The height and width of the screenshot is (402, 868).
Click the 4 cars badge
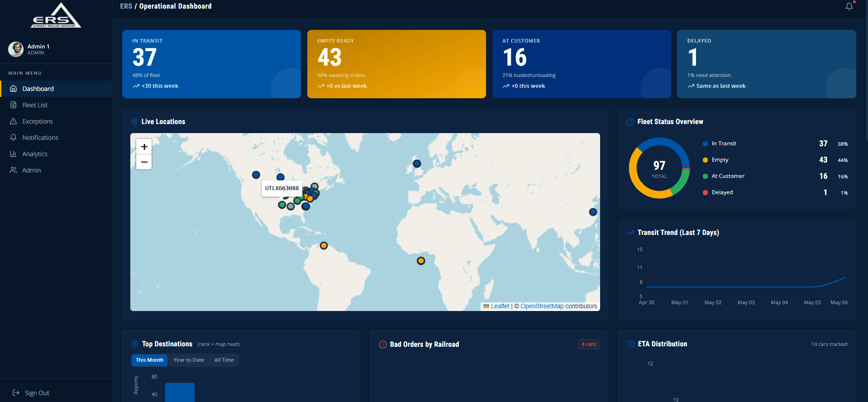[588, 344]
